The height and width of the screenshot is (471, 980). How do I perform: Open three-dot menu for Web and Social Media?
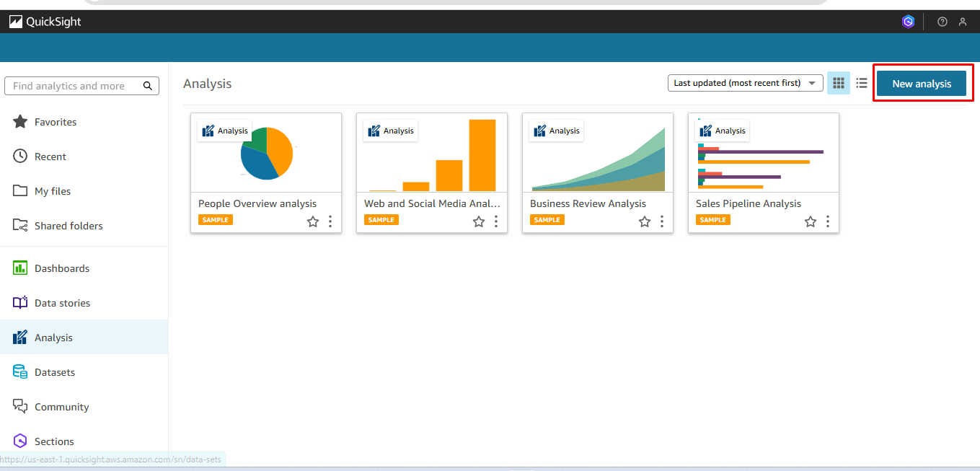point(495,221)
